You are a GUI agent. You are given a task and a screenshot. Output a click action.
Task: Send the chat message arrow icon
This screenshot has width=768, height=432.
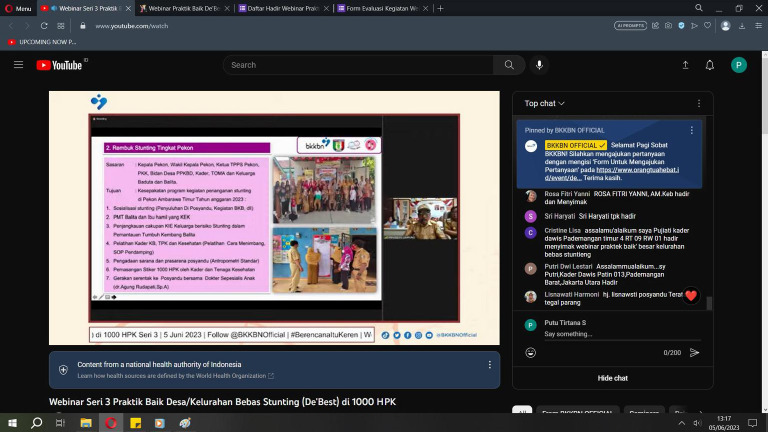[x=694, y=352]
